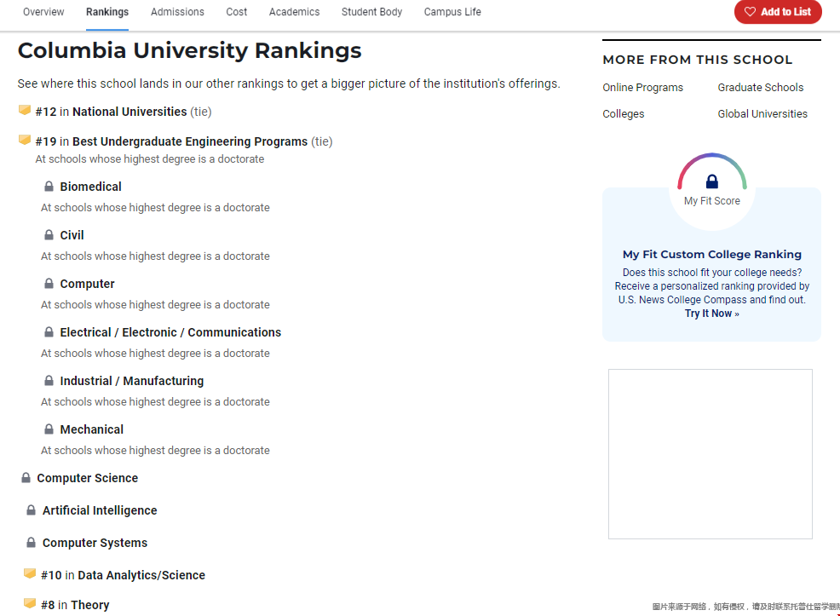Click the lock icon beside Mechanical
The width and height of the screenshot is (840, 616).
pyautogui.click(x=49, y=429)
